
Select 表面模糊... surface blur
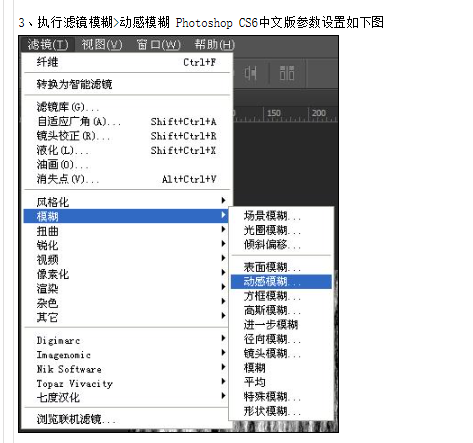281,267
